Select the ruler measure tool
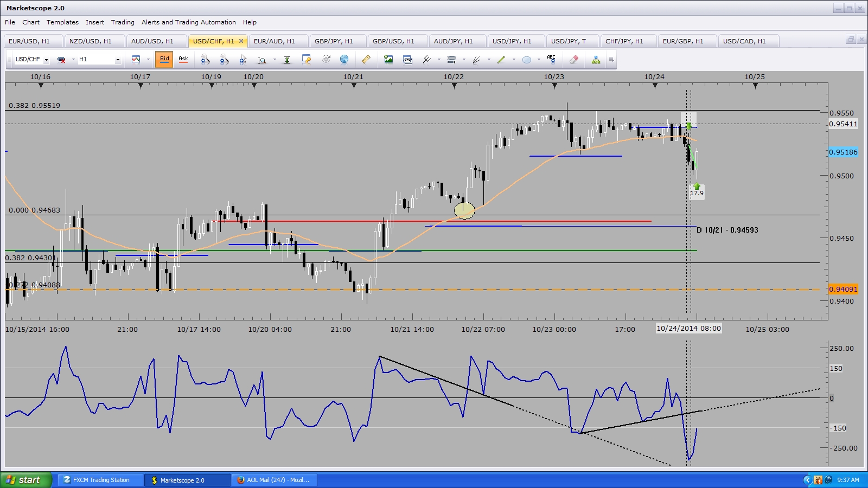Screen dimensions: 868x488 [x=366, y=60]
